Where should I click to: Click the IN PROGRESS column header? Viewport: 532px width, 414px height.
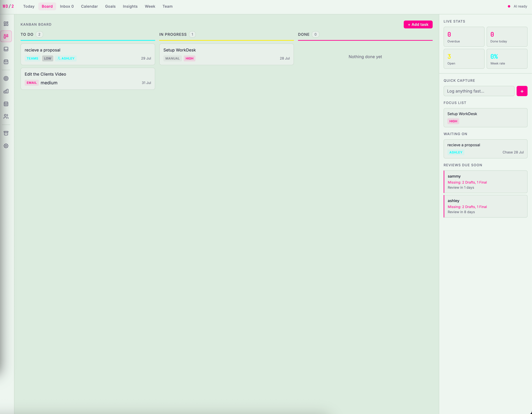point(173,34)
